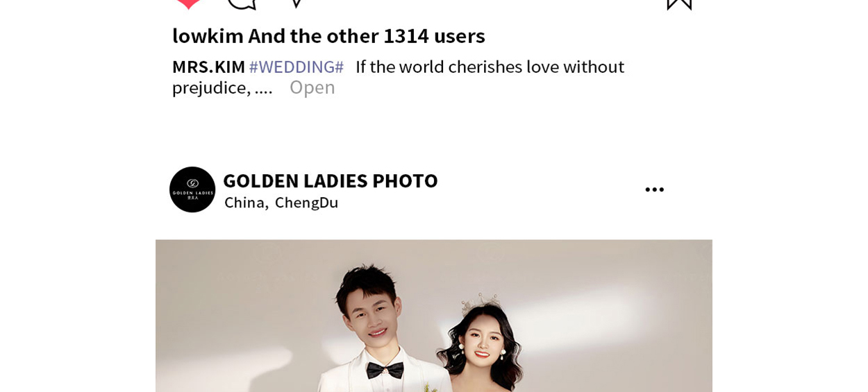
Task: Open the three-dot post options menu
Action: pos(654,189)
